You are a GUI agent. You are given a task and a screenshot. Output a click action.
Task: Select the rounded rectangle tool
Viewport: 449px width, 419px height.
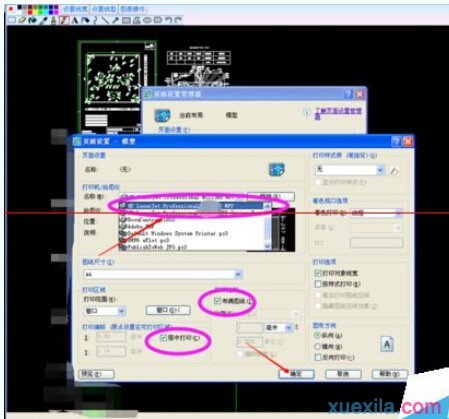[158, 20]
